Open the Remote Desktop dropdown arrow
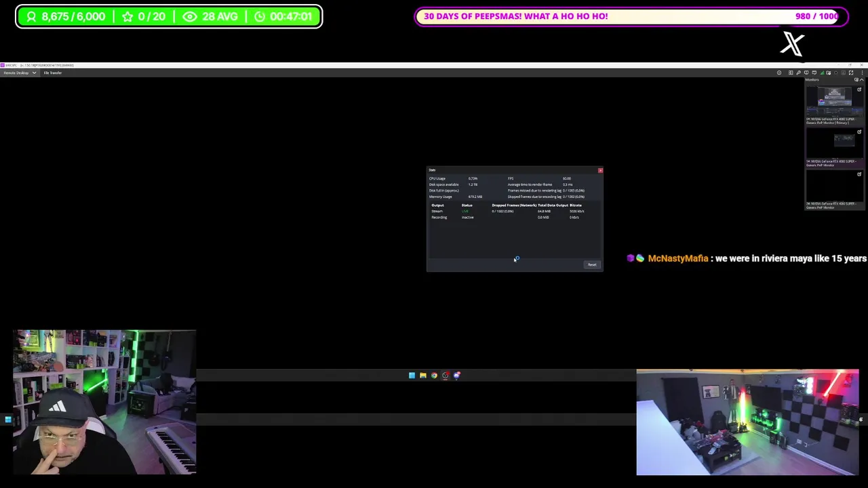The height and width of the screenshot is (488, 868). pyautogui.click(x=34, y=73)
